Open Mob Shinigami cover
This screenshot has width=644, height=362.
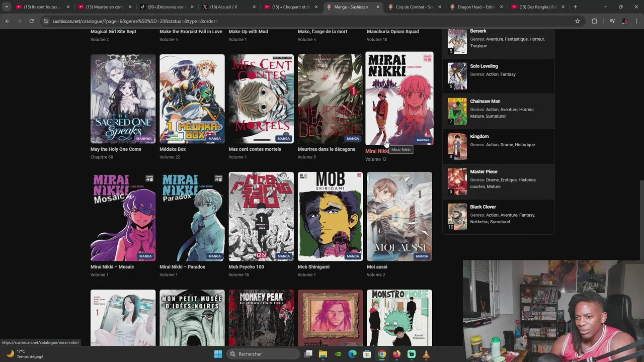pyautogui.click(x=330, y=217)
